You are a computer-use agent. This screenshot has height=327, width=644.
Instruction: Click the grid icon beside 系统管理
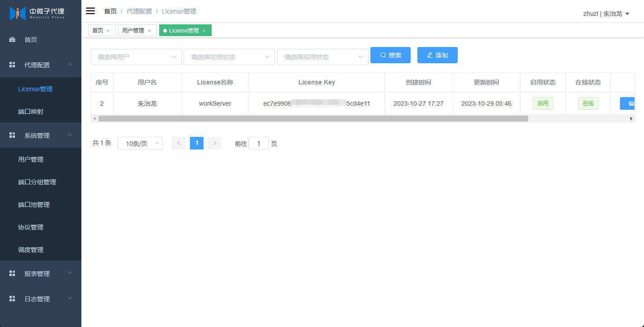(12, 135)
